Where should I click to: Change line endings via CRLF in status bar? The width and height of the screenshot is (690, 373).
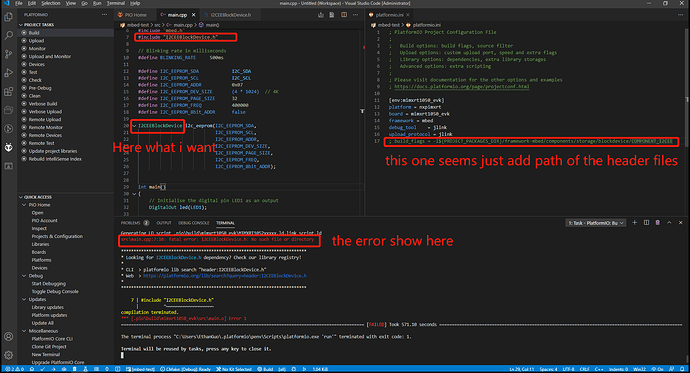(x=584, y=369)
